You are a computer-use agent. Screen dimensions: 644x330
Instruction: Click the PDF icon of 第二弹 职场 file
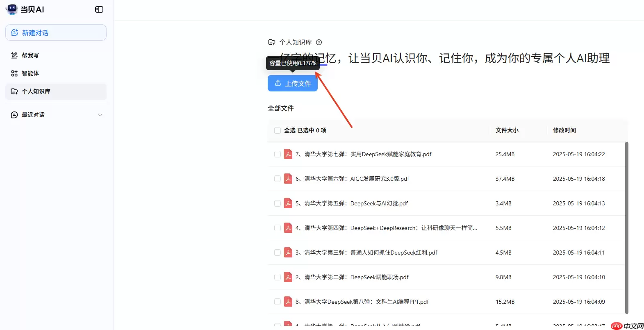point(288,277)
